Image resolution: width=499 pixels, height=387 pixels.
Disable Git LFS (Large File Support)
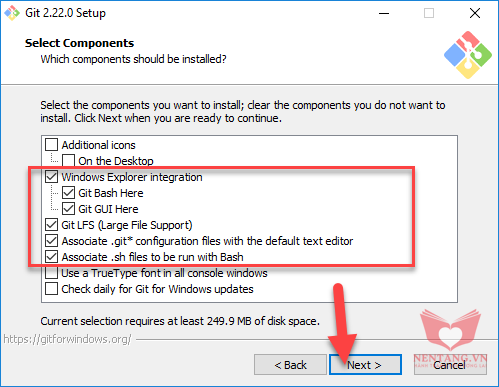(x=51, y=225)
